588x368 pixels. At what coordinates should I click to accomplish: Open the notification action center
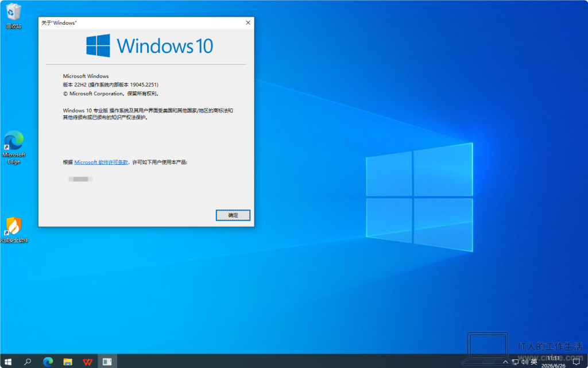click(x=577, y=362)
